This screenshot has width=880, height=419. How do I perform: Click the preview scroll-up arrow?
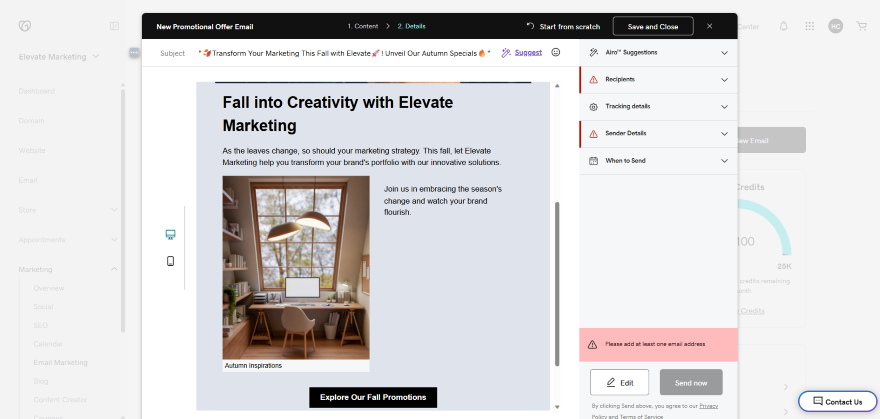[x=557, y=86]
